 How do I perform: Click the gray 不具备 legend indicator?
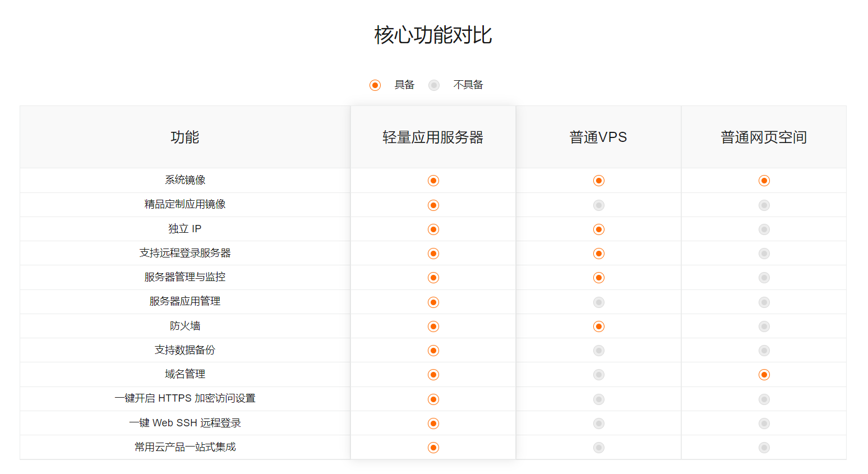(434, 85)
